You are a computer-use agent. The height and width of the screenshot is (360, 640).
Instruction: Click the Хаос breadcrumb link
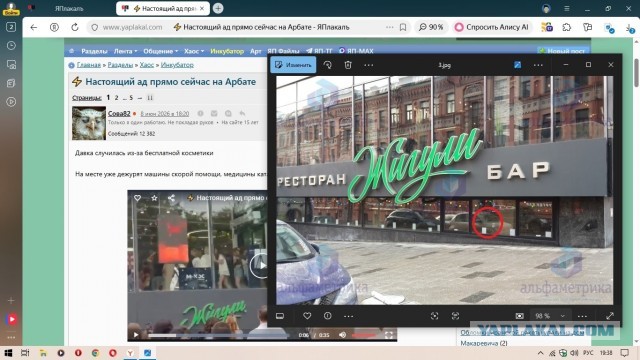point(147,65)
